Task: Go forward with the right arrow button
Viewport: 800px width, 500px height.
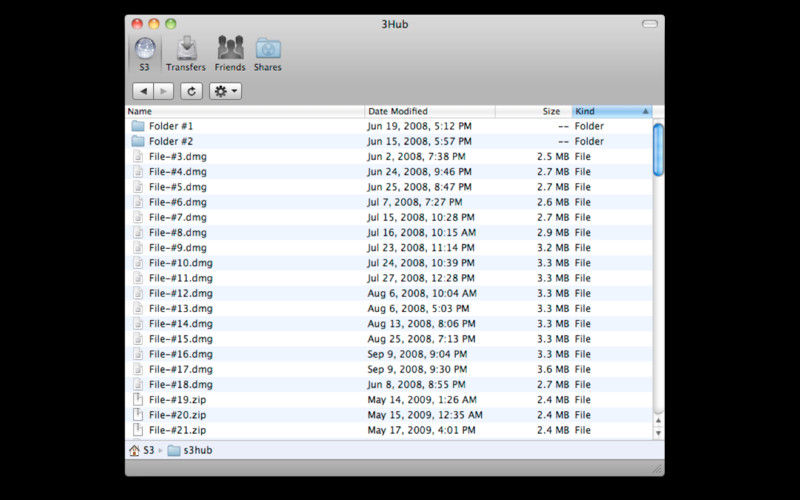Action: click(x=163, y=91)
